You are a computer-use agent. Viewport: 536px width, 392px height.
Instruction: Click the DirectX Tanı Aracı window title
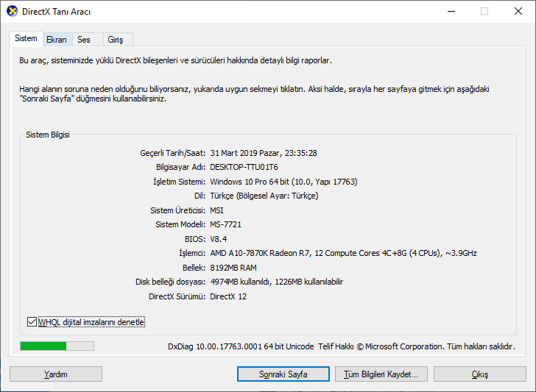coord(57,12)
